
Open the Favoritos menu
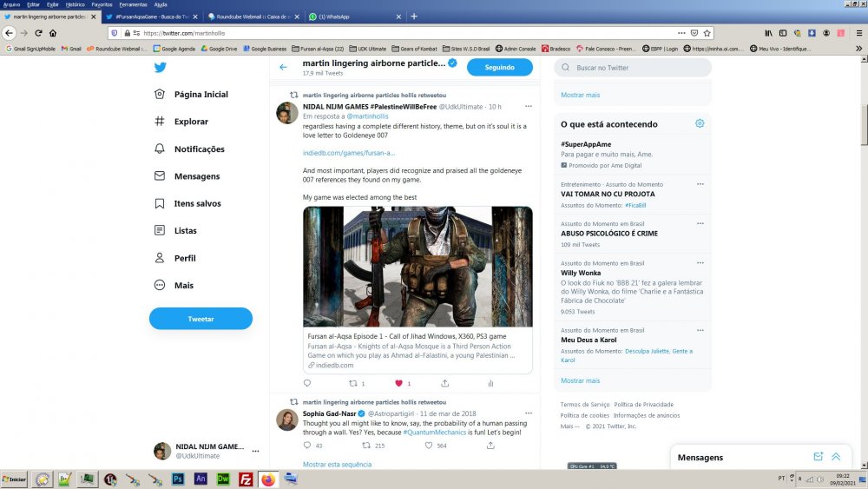(102, 4)
